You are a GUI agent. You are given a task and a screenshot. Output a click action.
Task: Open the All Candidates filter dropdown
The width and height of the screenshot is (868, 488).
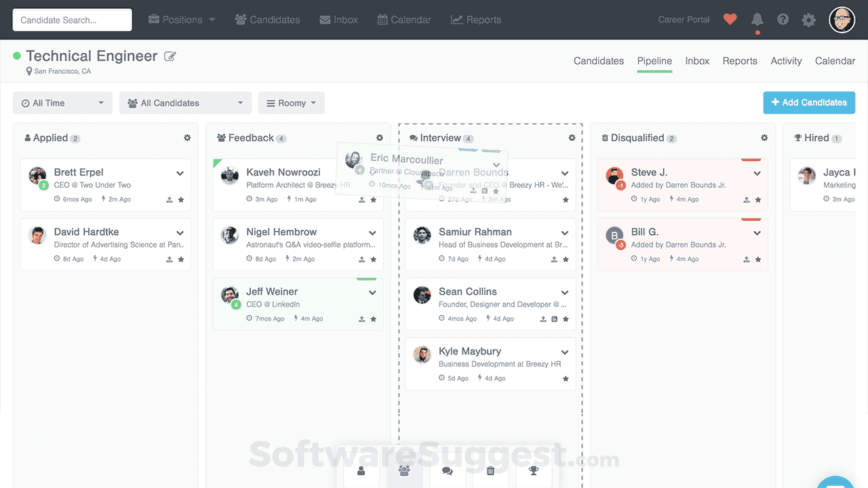click(x=185, y=103)
